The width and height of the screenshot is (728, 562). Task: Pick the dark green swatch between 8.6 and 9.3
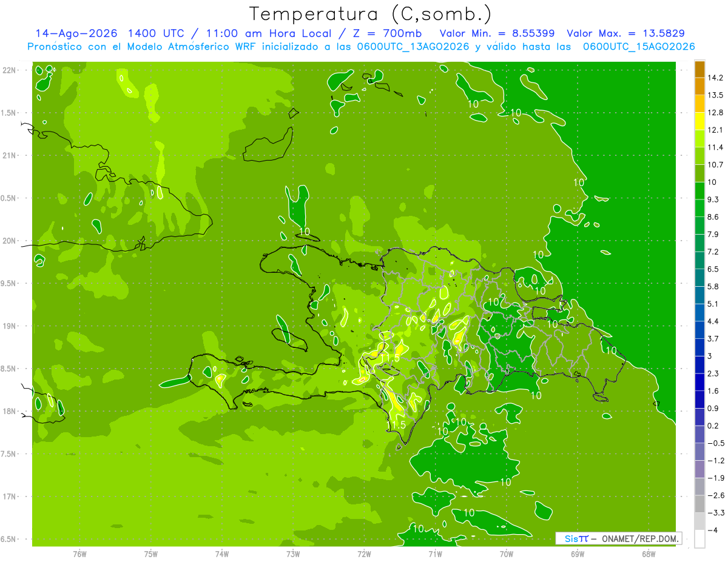(699, 209)
